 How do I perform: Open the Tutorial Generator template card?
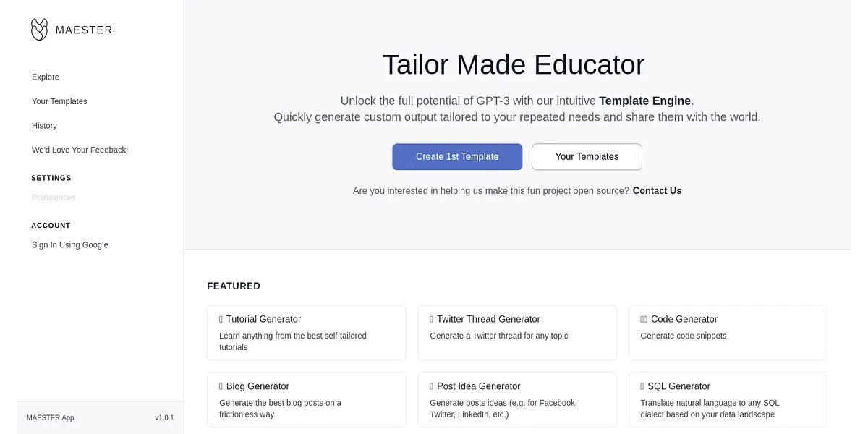[x=306, y=333]
